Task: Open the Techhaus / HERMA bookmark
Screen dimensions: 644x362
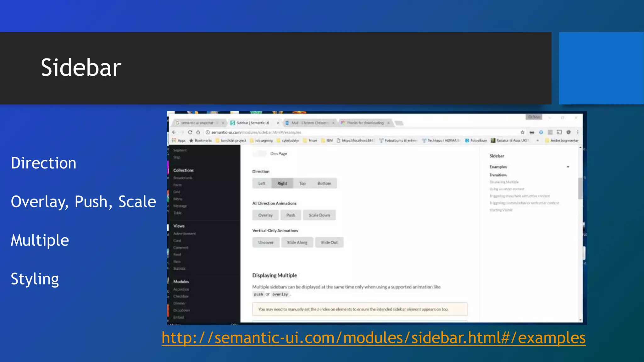Action: 441,140
